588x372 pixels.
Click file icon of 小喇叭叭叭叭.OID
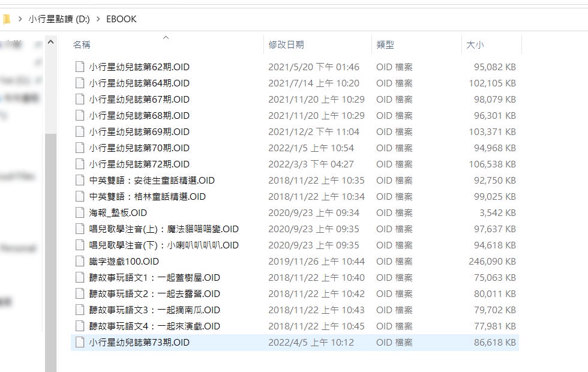click(x=79, y=245)
